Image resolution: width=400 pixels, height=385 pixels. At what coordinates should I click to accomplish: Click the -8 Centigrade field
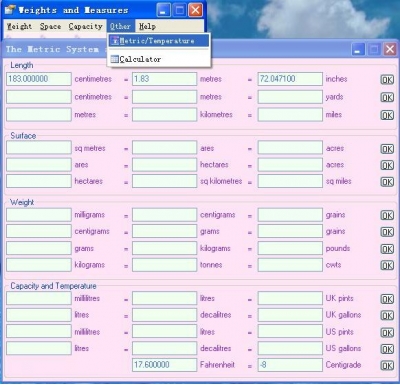click(x=290, y=365)
